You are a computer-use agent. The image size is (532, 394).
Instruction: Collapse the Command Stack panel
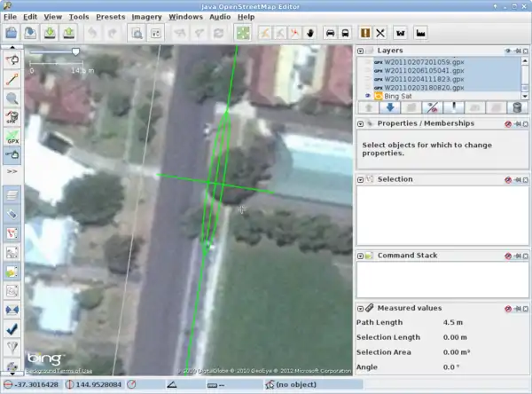[x=362, y=256]
